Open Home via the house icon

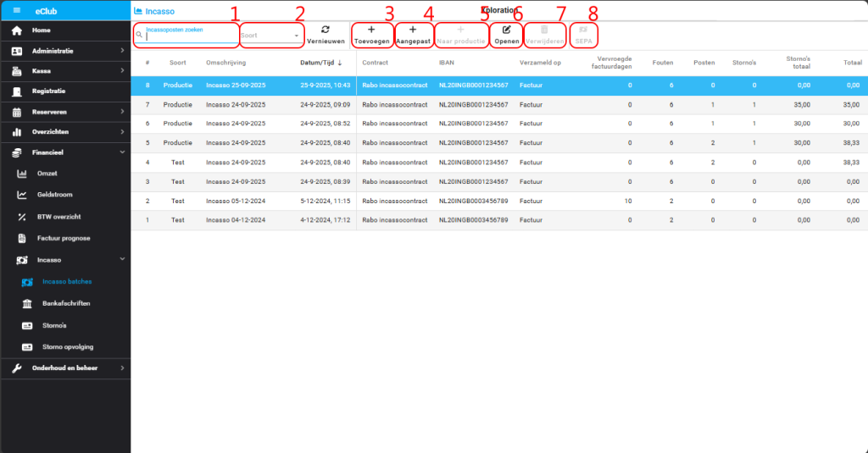point(17,30)
